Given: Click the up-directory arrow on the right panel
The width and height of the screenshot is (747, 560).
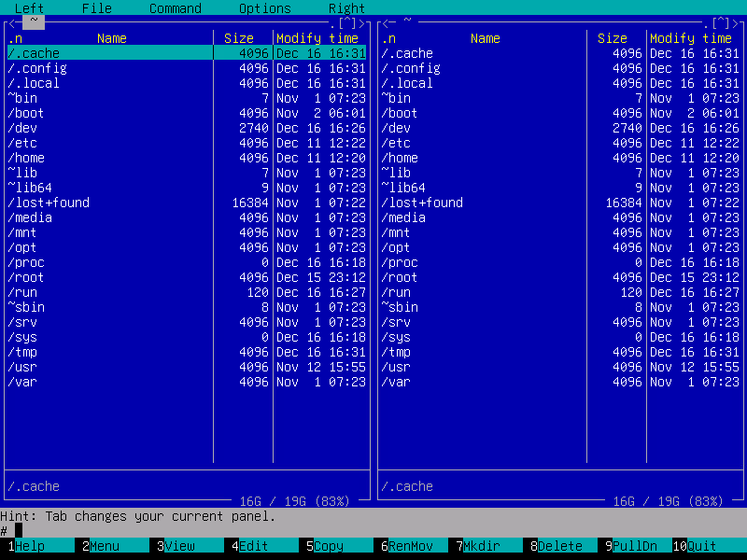Looking at the screenshot, I should pyautogui.click(x=721, y=21).
